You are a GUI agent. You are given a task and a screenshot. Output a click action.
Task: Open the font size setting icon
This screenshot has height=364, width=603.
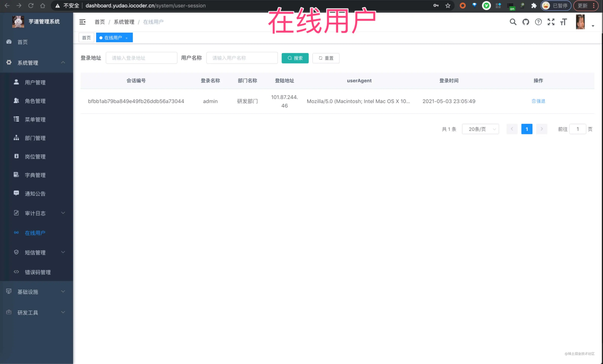coord(564,22)
